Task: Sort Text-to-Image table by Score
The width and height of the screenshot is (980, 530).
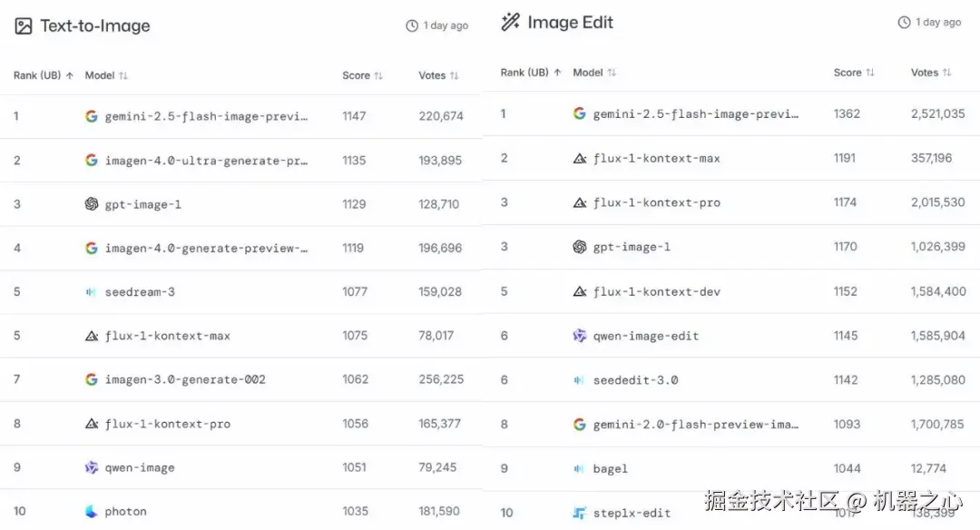Action: pyautogui.click(x=362, y=75)
